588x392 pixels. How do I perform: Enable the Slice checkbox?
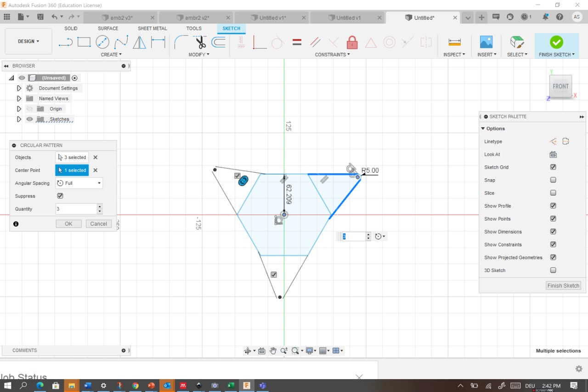click(553, 193)
